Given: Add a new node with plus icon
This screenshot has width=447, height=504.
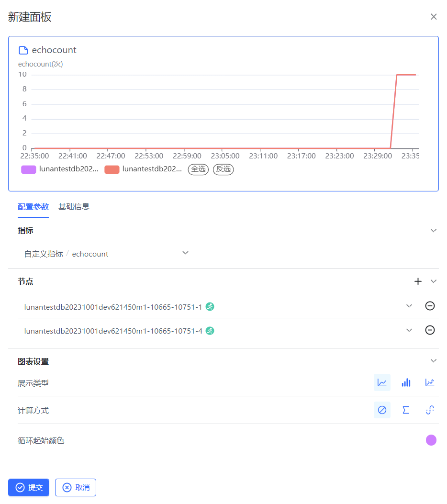Looking at the screenshot, I should click(418, 281).
